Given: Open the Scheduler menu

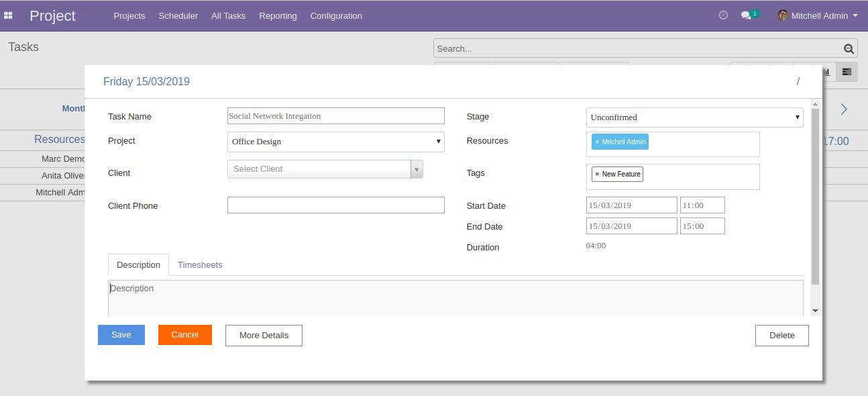Looking at the screenshot, I should [x=178, y=15].
